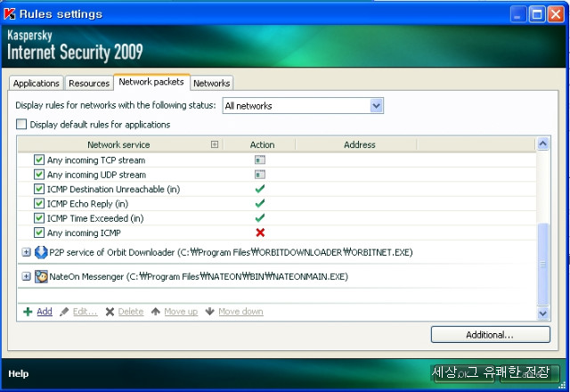570x392 pixels.
Task: Click the pencil Edit icon
Action: pyautogui.click(x=64, y=312)
